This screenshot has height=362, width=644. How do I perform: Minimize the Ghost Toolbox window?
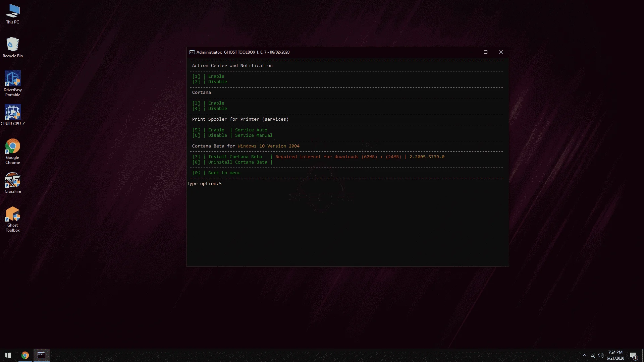(x=471, y=52)
